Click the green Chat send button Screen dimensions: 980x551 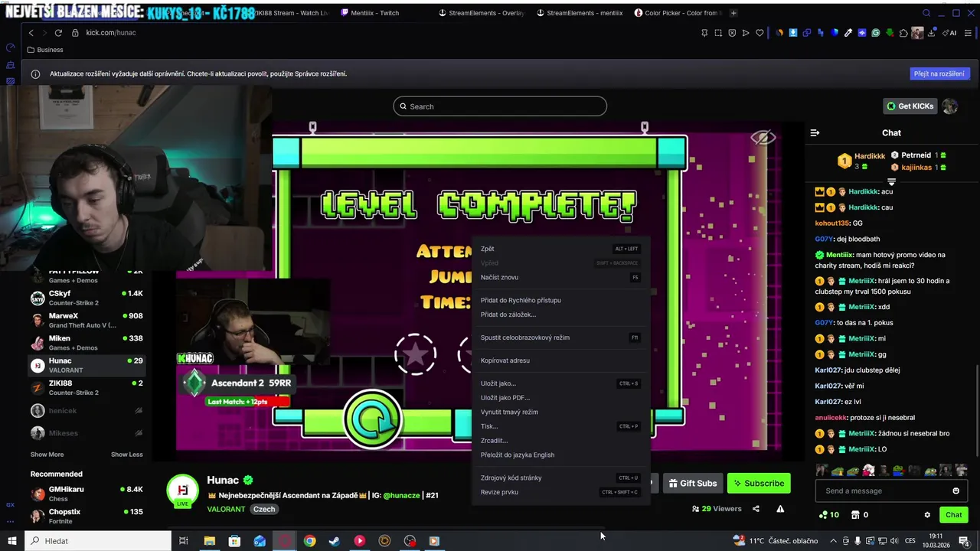pos(953,515)
